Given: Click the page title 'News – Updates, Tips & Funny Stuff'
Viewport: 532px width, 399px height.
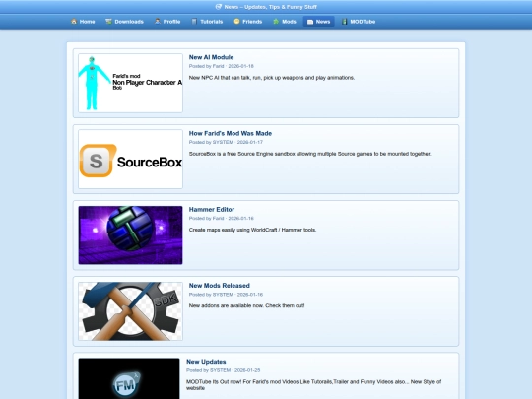Looking at the screenshot, I should click(x=270, y=7).
